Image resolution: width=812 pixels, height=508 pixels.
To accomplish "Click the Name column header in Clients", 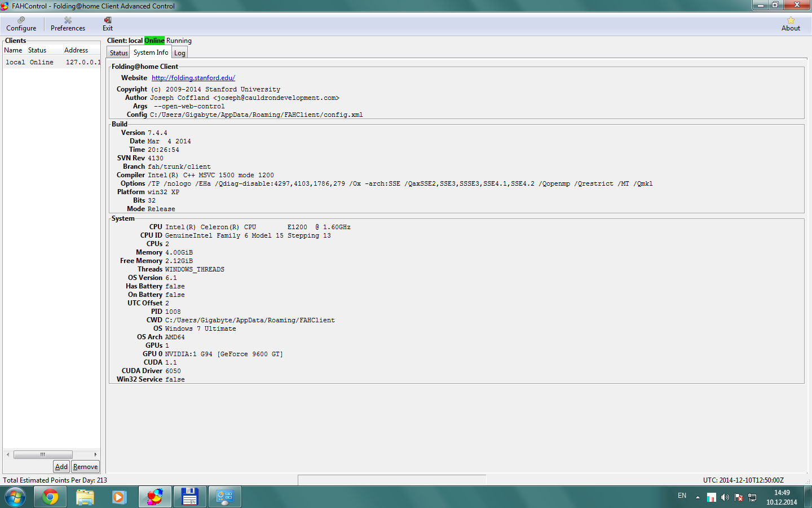I will click(x=13, y=50).
